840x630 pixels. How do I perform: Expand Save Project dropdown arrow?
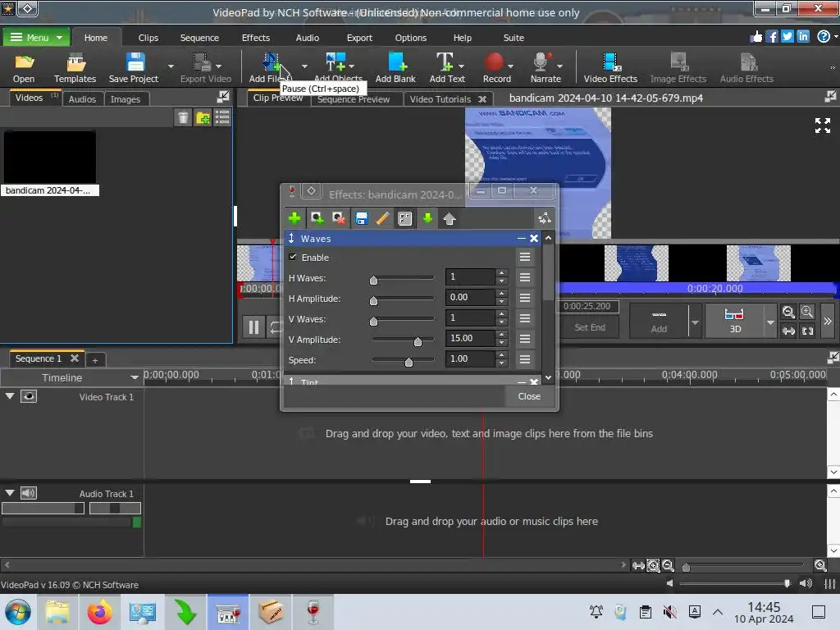pos(171,66)
